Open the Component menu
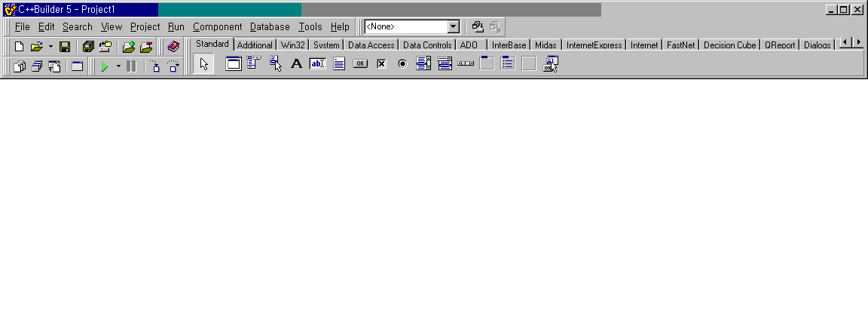Viewport: 868px width, 326px height. (217, 26)
